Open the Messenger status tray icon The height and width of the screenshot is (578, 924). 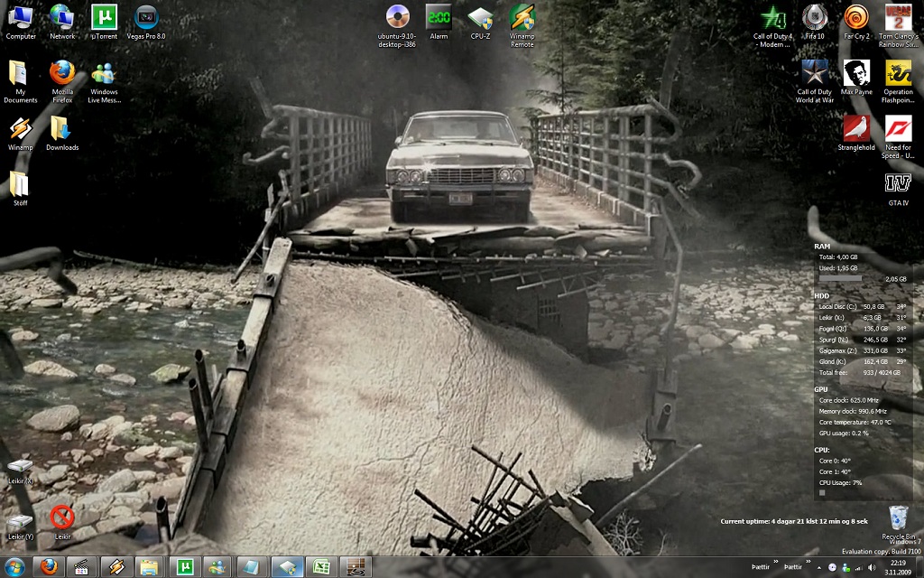click(845, 567)
